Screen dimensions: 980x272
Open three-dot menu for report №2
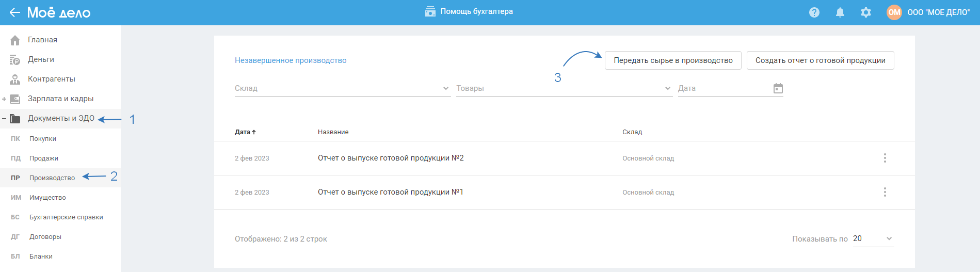(x=885, y=158)
